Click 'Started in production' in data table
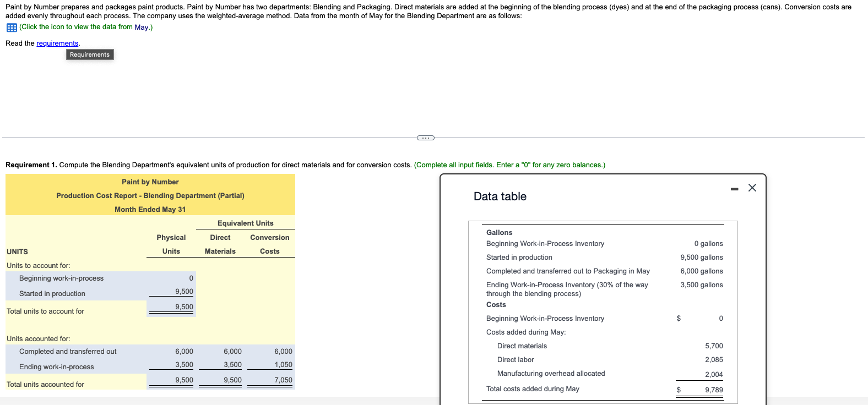Screen dimensions: 868x405 [x=519, y=258]
